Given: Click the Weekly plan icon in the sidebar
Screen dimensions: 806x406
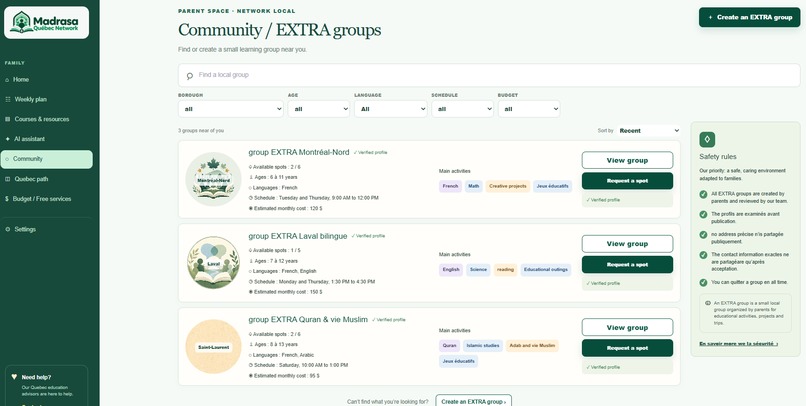Looking at the screenshot, I should click(x=7, y=99).
